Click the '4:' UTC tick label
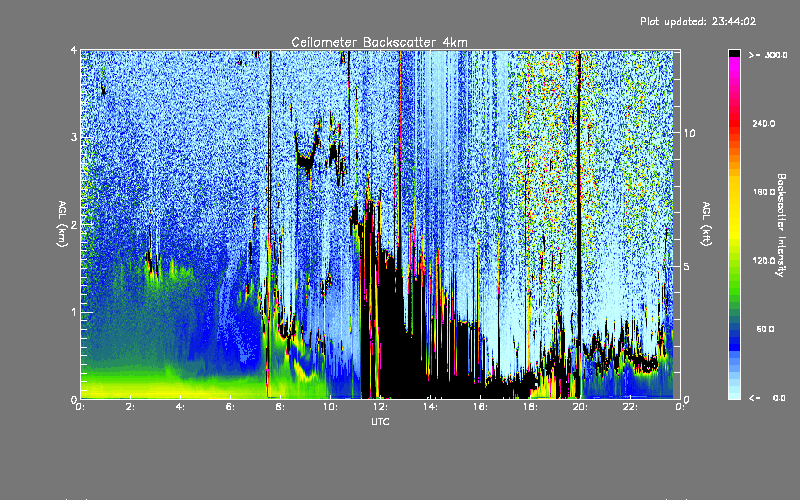 coord(180,407)
